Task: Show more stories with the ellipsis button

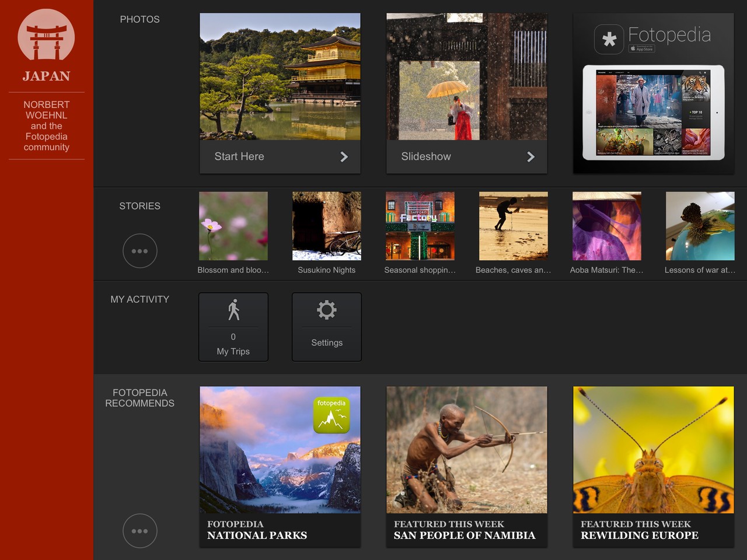Action: (x=140, y=251)
